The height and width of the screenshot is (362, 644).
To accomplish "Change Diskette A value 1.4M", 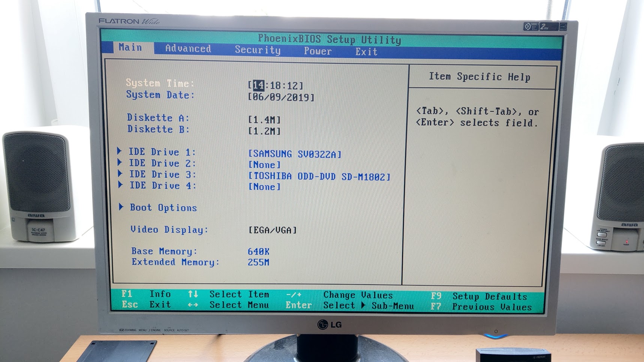I will (264, 120).
